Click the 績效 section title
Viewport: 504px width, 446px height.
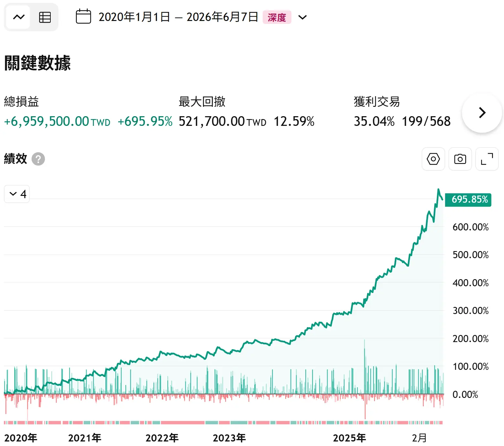tap(16, 159)
